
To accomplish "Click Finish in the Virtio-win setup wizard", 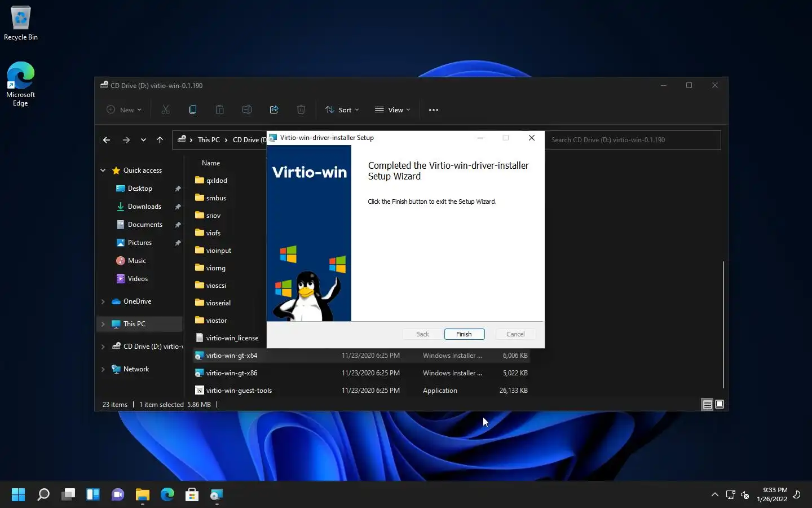I will coord(464,334).
